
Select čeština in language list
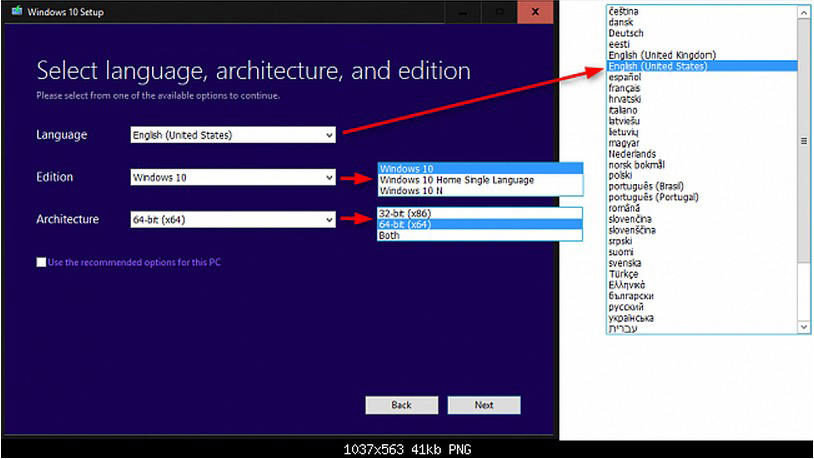(x=702, y=11)
